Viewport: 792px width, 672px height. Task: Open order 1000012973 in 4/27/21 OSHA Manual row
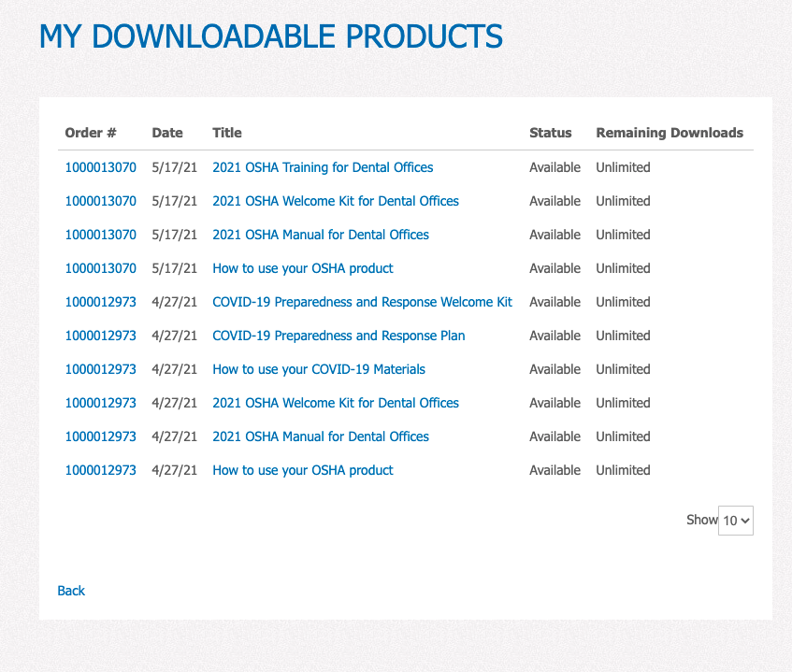coord(100,436)
